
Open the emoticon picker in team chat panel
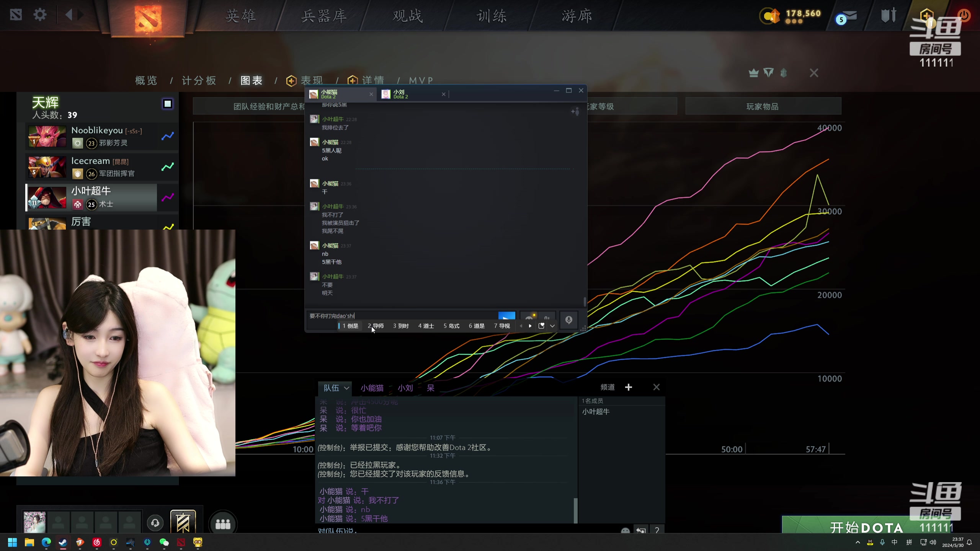[x=626, y=530]
